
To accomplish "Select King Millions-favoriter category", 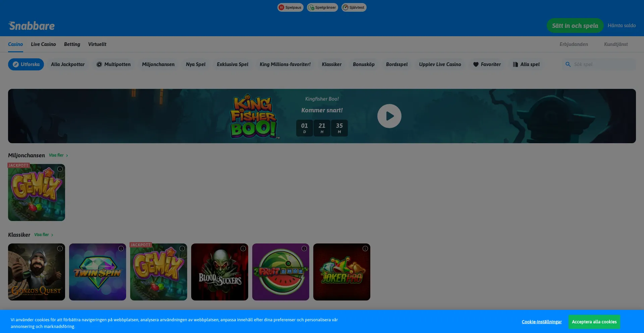I will (285, 64).
